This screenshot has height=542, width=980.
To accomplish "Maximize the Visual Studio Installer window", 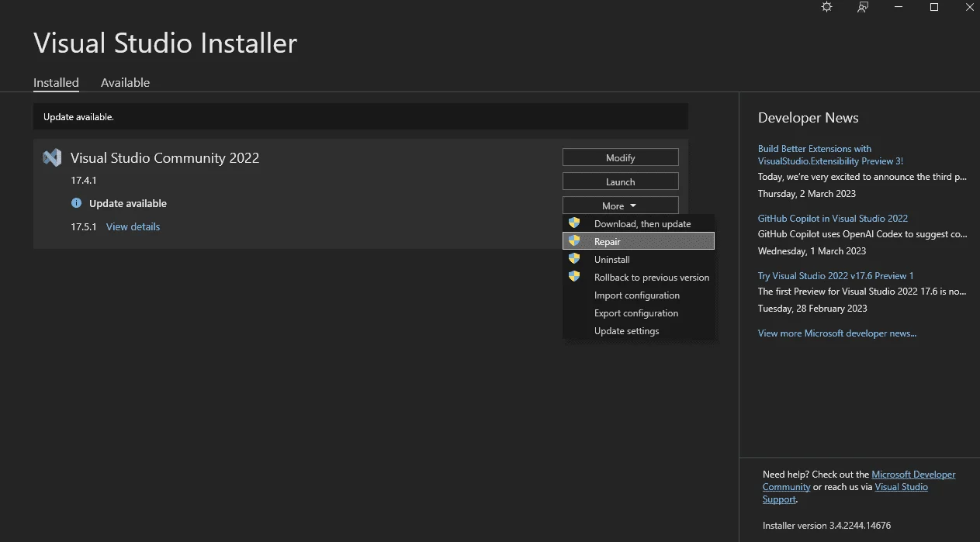I will coord(934,7).
